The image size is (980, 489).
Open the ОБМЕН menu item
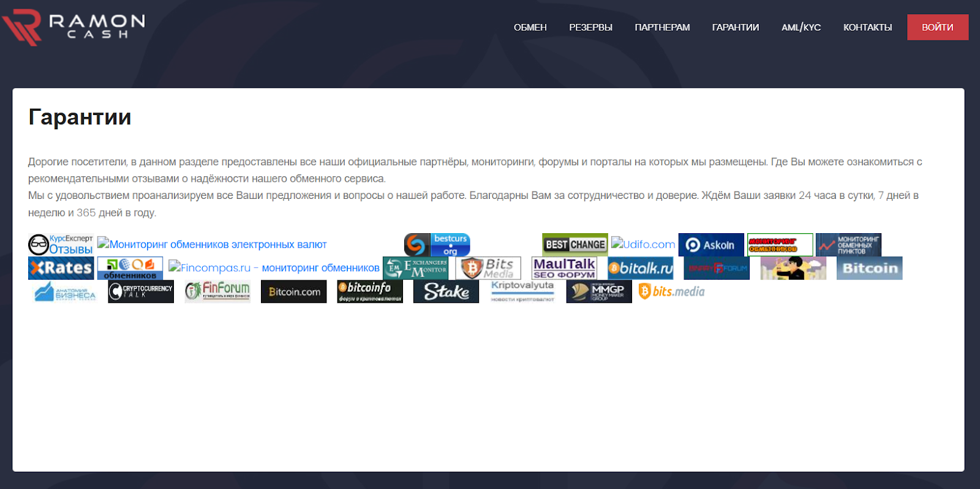tap(530, 28)
